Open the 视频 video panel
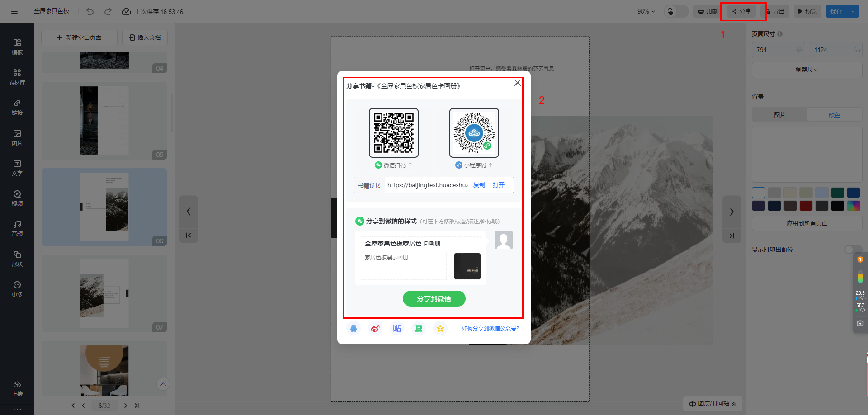This screenshot has width=868, height=415. click(x=17, y=198)
